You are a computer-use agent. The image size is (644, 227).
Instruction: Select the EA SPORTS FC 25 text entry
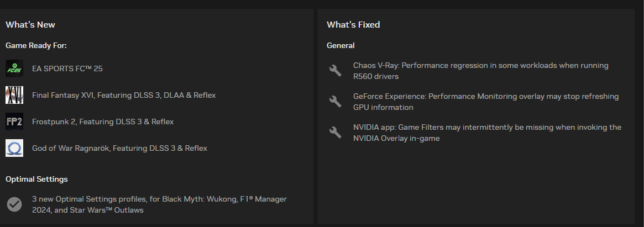click(67, 68)
